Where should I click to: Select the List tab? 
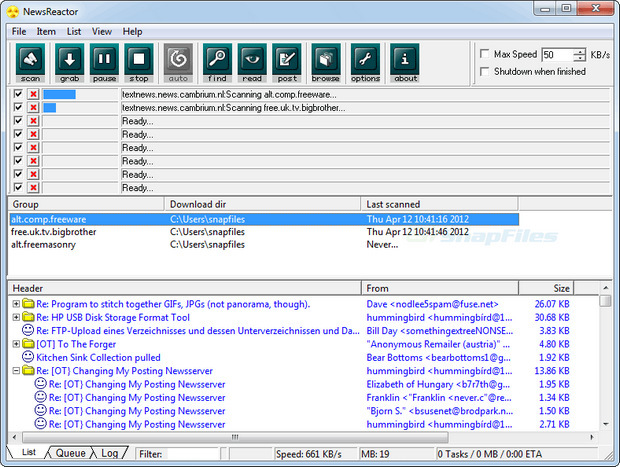[29, 452]
